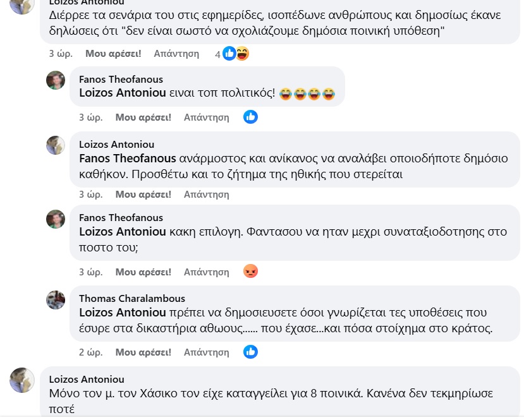Open Loizos Antoniou avatar on bottom comment
Screen dimensions: 524x420
22,380
